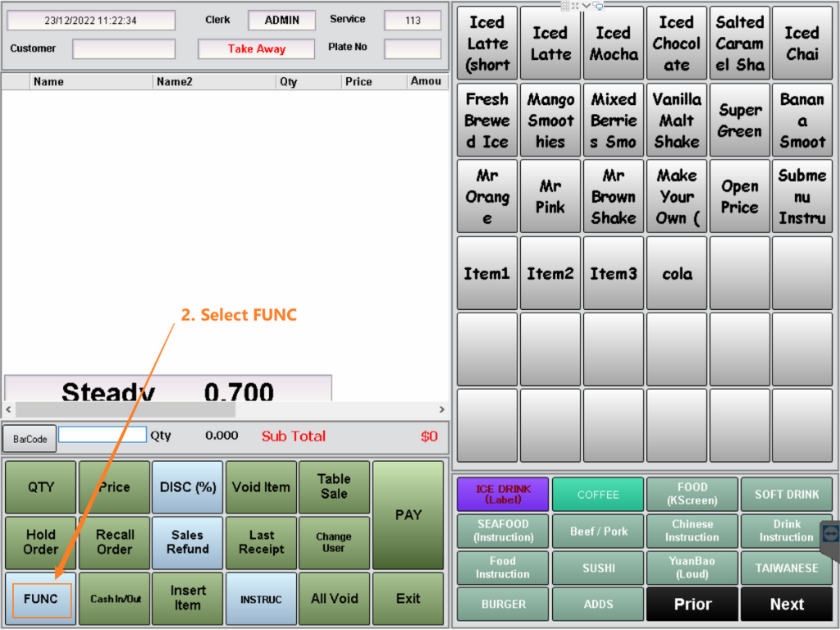Select the Mango Smoothies item
Viewport: 840px width, 630px height.
click(550, 121)
